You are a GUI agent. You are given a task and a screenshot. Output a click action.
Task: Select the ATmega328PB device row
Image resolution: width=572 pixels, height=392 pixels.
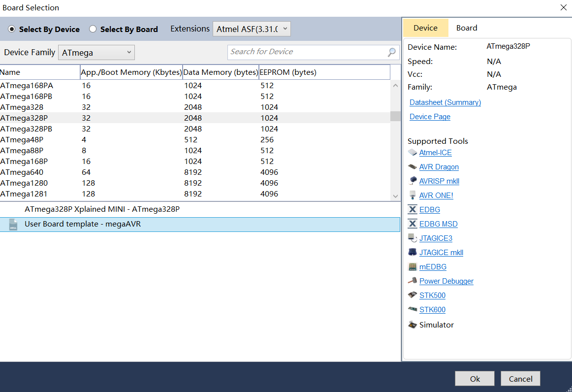click(x=195, y=129)
